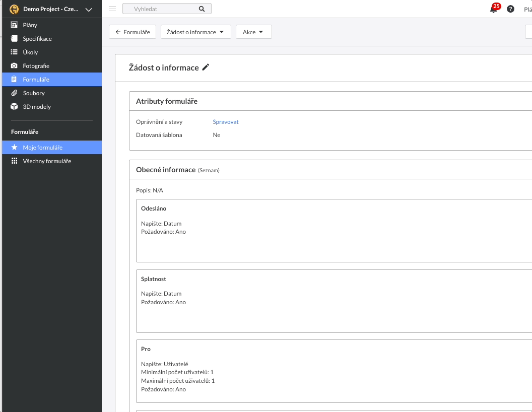The image size is (532, 412).
Task: Toggle the hamburger sidebar menu
Action: pyautogui.click(x=112, y=9)
